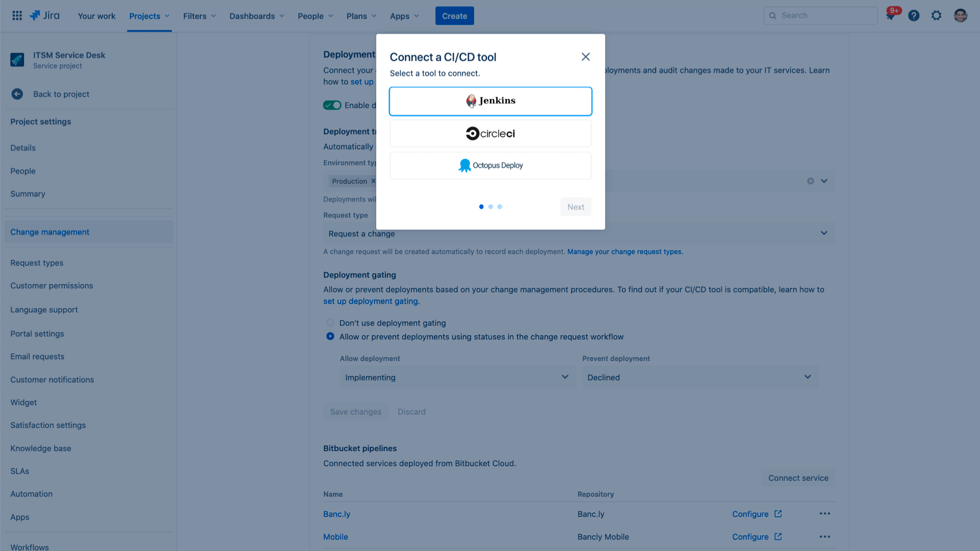This screenshot has width=980, height=551.
Task: Open the Apps menu in navbar
Action: click(405, 15)
